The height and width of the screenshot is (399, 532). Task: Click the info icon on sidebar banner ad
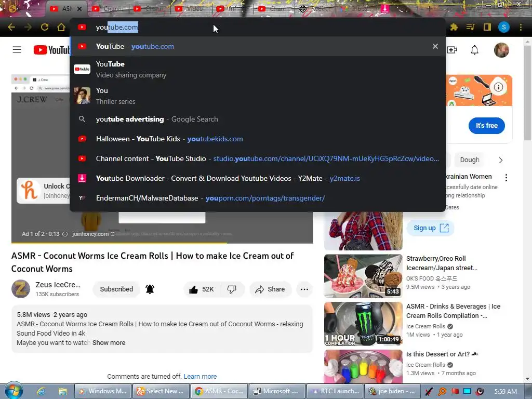[498, 87]
